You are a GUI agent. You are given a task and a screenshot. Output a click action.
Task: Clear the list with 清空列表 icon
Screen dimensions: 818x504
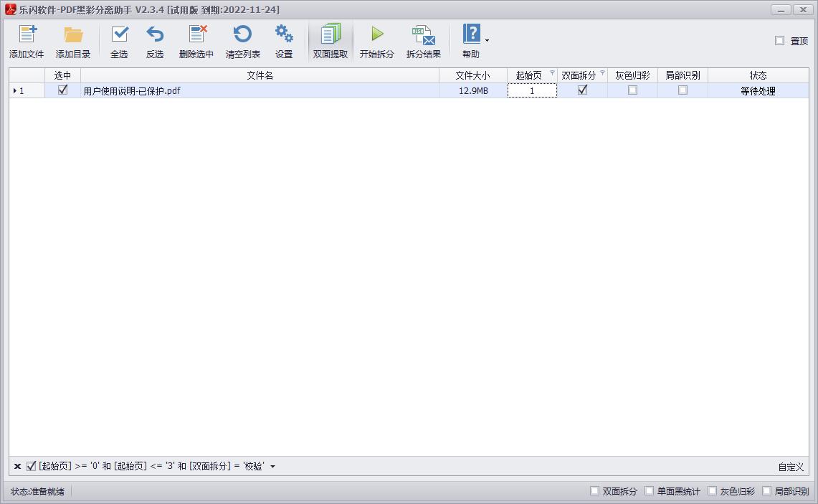coord(243,34)
